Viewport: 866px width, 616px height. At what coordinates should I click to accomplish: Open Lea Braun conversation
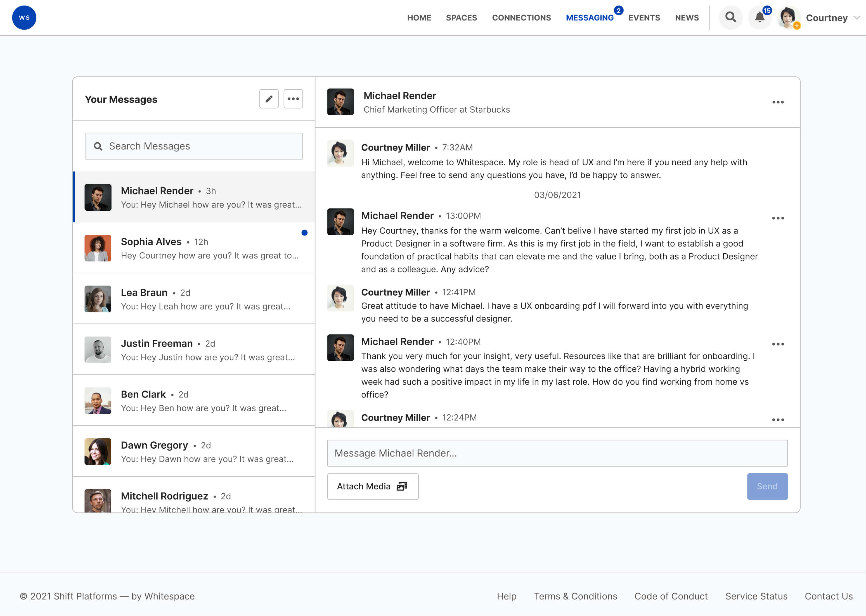pos(193,299)
